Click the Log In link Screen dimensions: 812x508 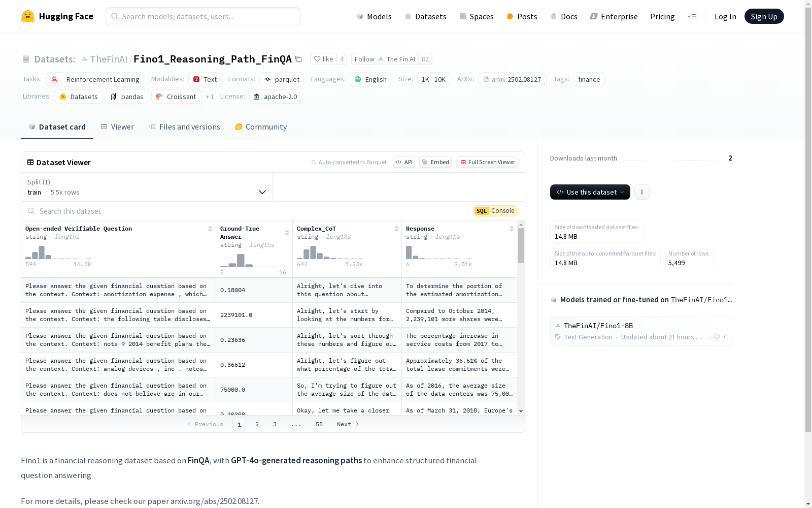pyautogui.click(x=725, y=16)
